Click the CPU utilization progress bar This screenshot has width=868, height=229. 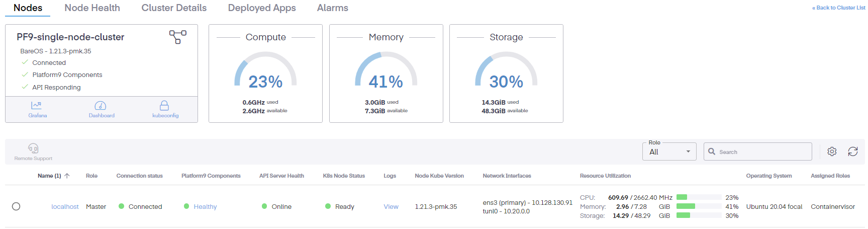[699, 197]
